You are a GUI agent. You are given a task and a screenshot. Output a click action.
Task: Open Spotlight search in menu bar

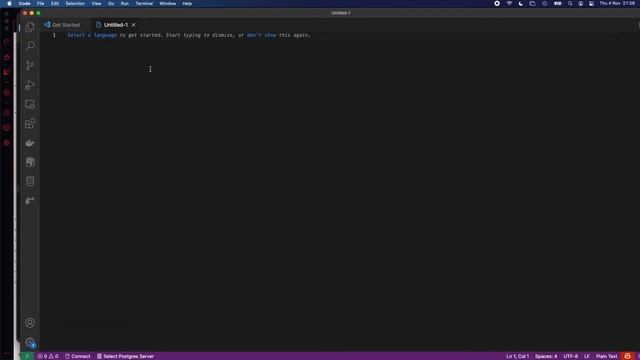point(570,3)
